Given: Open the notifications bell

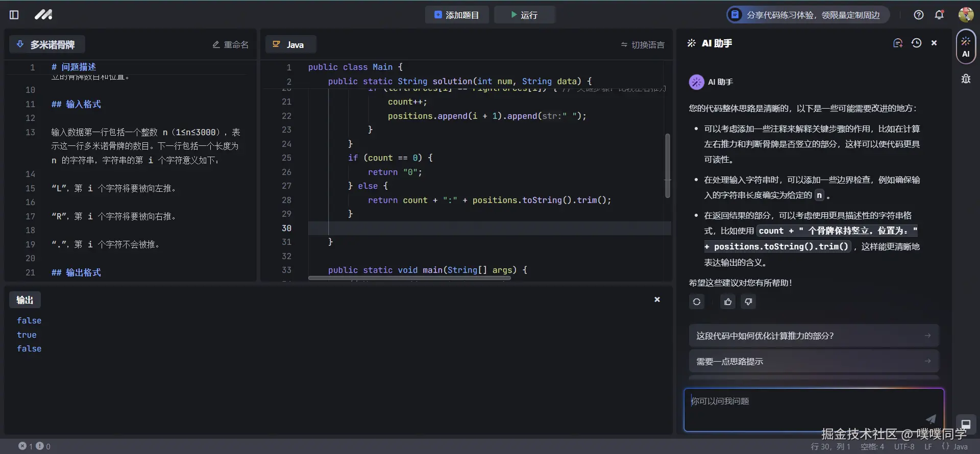Looking at the screenshot, I should [939, 15].
